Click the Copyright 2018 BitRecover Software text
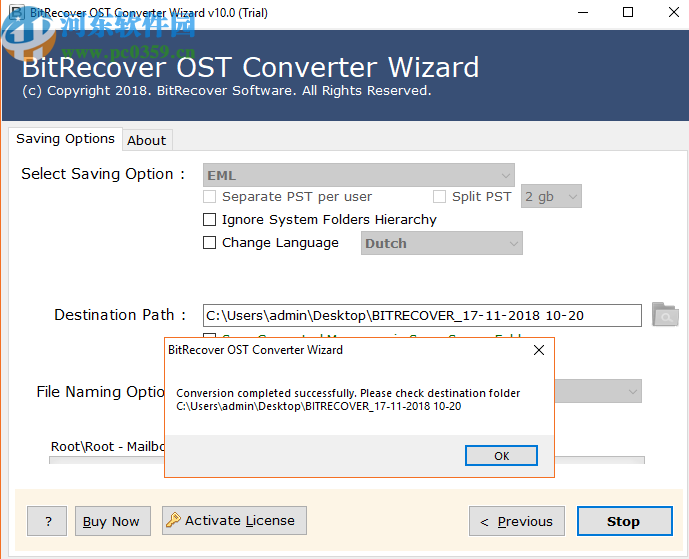 [227, 91]
